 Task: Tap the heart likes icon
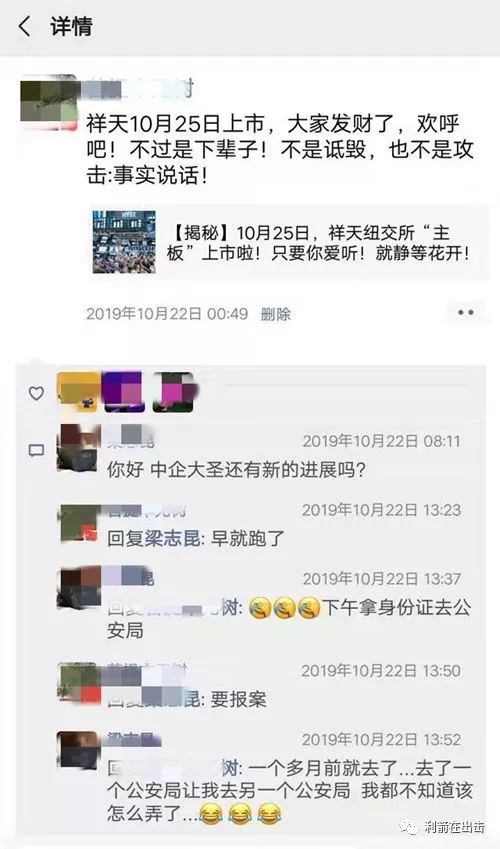click(36, 394)
